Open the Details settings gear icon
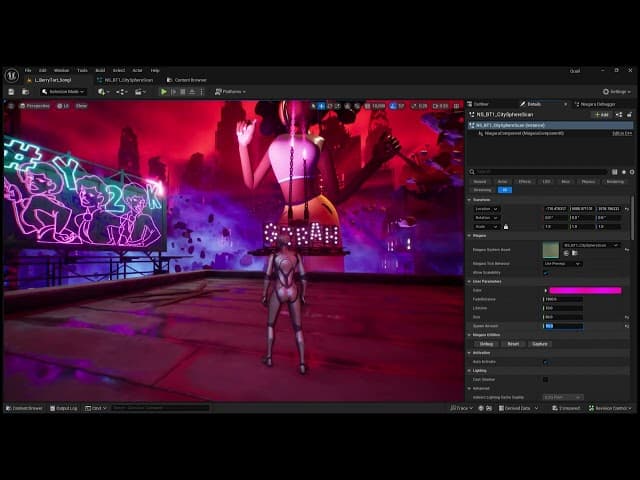The width and height of the screenshot is (640, 480). click(x=632, y=172)
